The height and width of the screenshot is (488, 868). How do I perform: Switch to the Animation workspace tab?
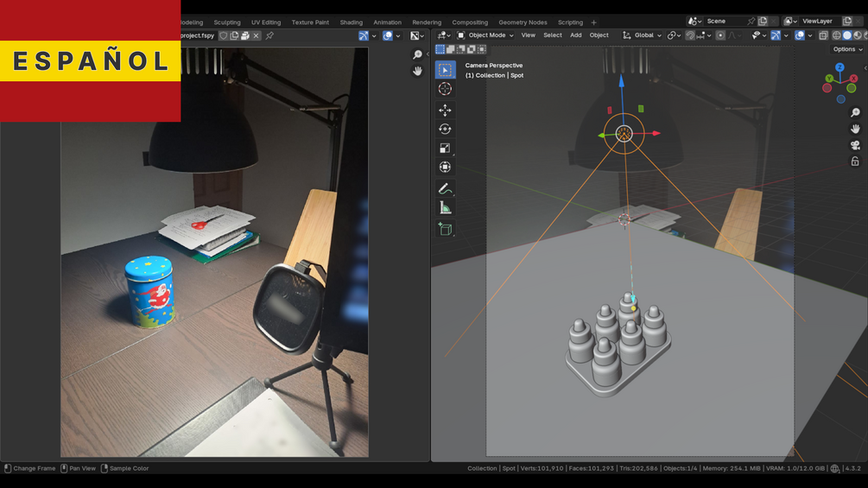(x=387, y=22)
